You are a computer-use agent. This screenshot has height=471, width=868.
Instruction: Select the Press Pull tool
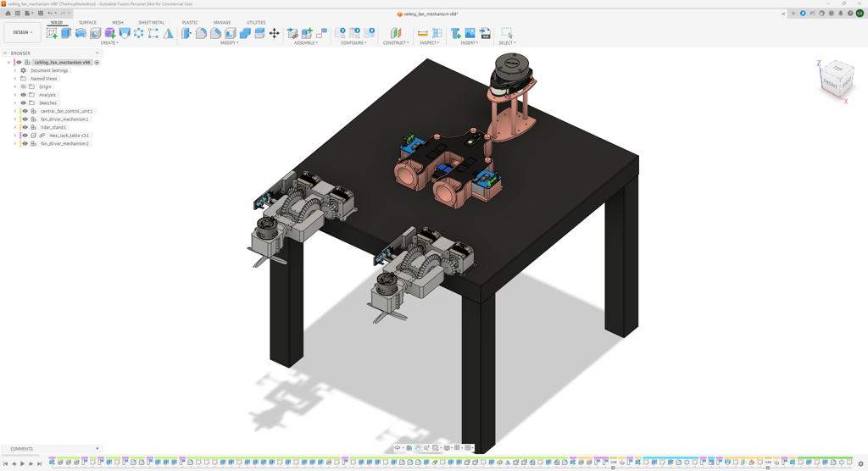pos(186,33)
